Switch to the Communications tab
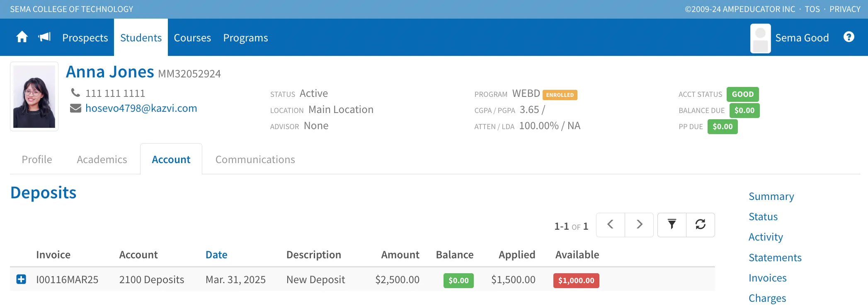 [x=255, y=159]
